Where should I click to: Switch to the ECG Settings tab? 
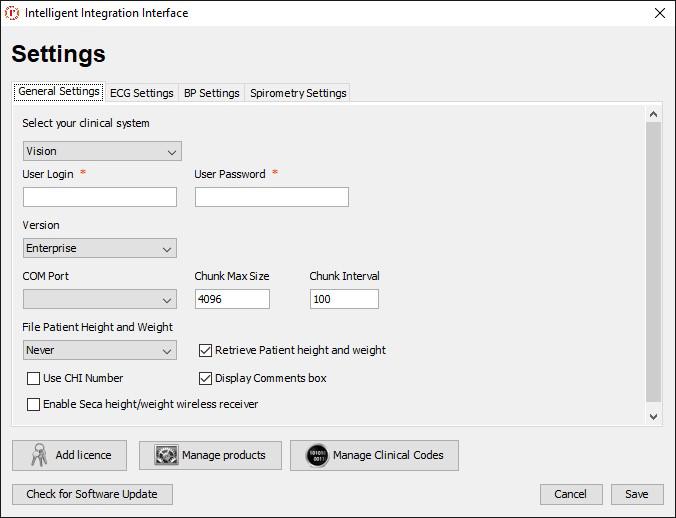point(141,93)
